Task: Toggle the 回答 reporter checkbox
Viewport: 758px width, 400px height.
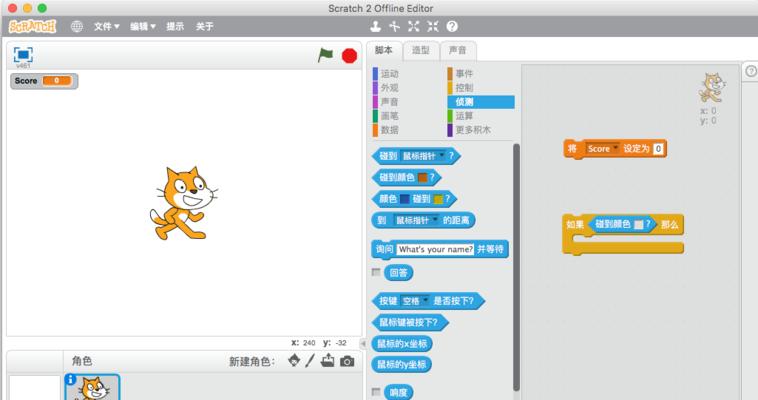Action: click(376, 272)
